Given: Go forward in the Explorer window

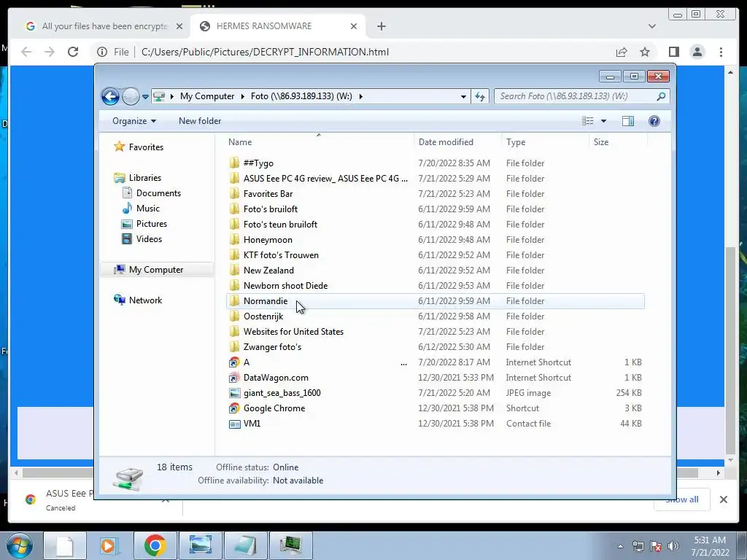Looking at the screenshot, I should (131, 96).
